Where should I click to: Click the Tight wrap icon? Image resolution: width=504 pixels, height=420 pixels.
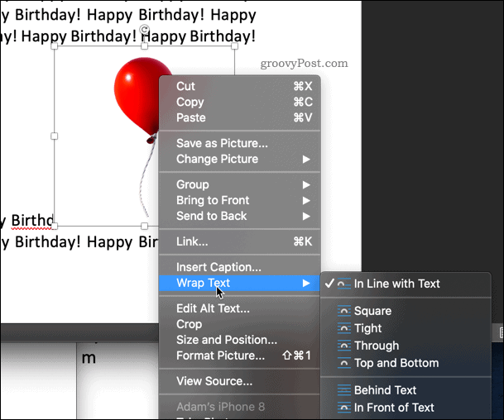[x=344, y=328]
